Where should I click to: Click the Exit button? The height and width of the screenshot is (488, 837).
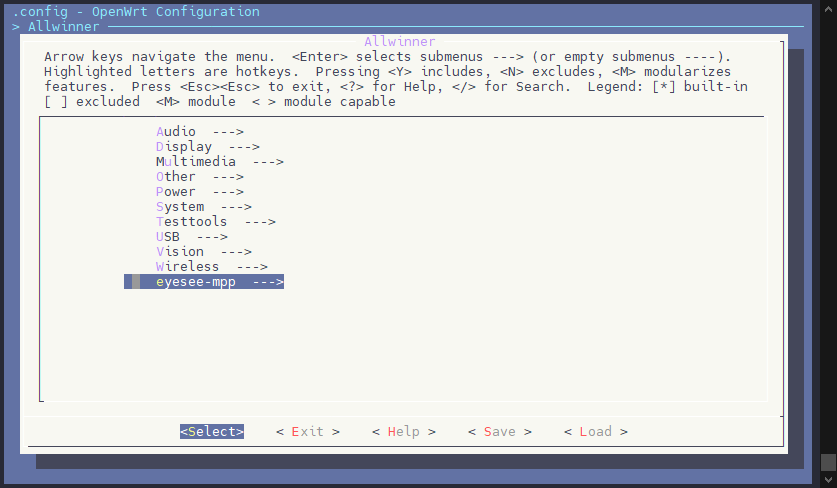[307, 431]
